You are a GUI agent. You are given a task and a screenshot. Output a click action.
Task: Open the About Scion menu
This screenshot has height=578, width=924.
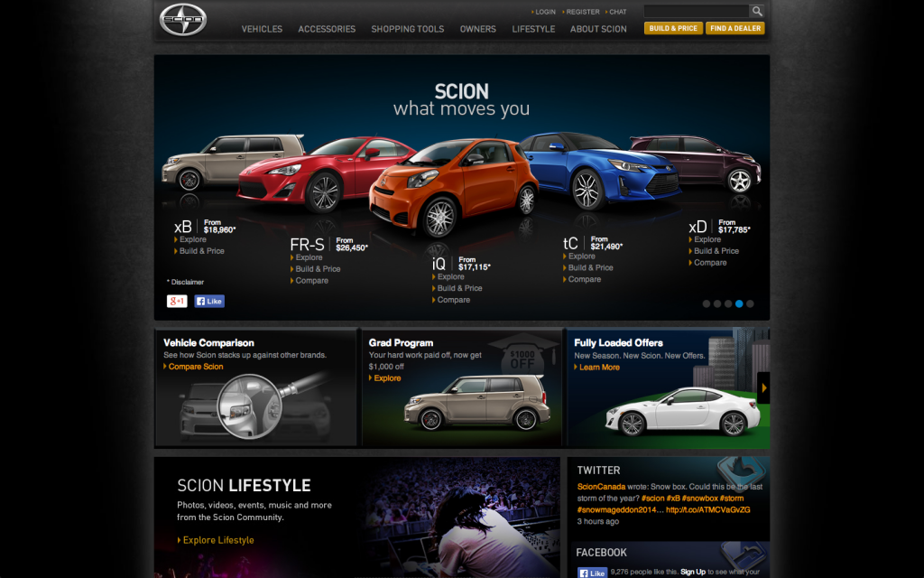[598, 29]
